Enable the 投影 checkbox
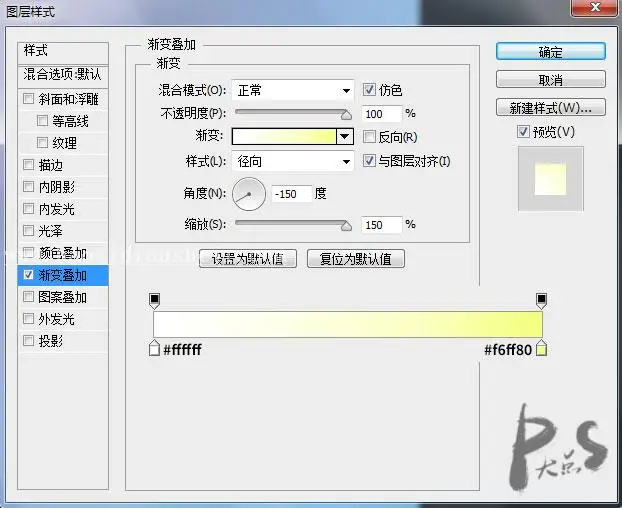 29,340
